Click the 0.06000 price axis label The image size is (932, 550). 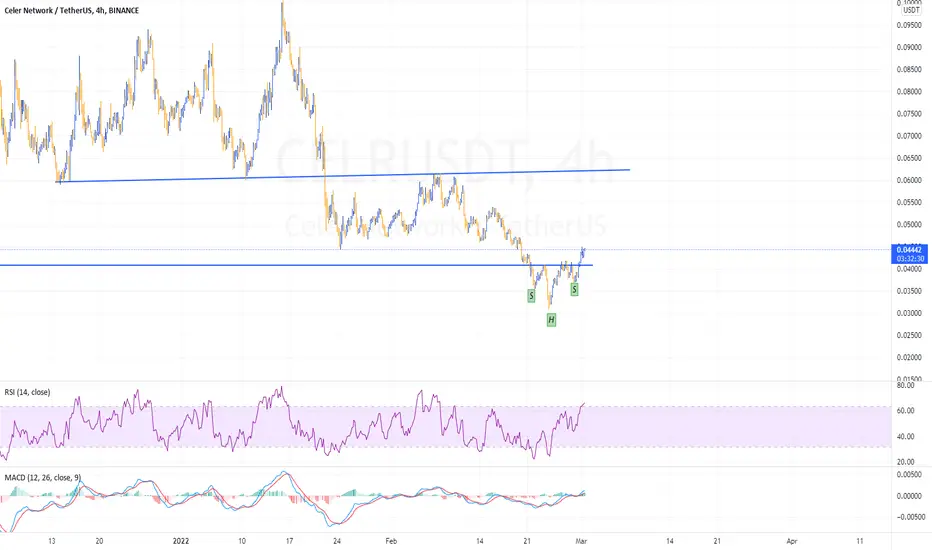tap(909, 180)
